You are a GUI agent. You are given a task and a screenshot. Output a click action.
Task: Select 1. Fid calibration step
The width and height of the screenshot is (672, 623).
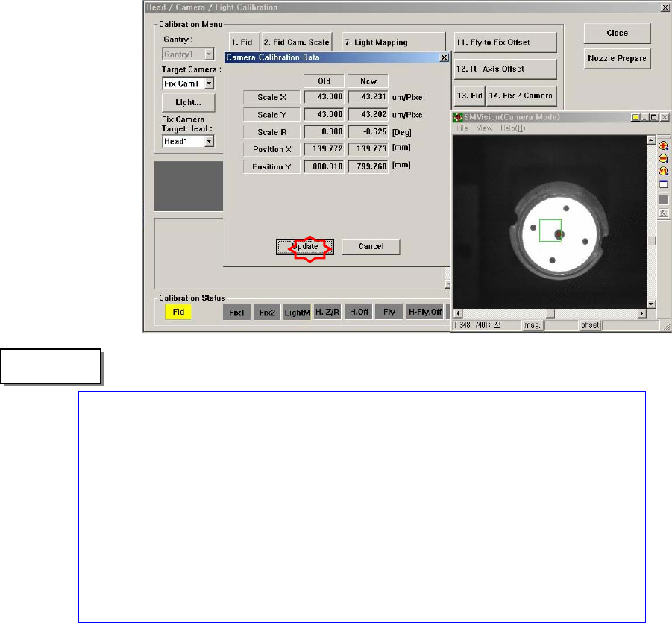coord(244,42)
